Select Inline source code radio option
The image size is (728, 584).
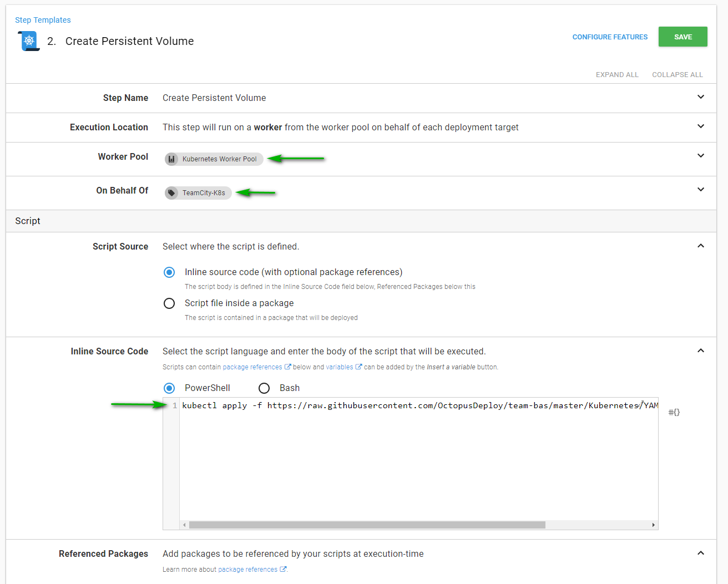pos(169,272)
